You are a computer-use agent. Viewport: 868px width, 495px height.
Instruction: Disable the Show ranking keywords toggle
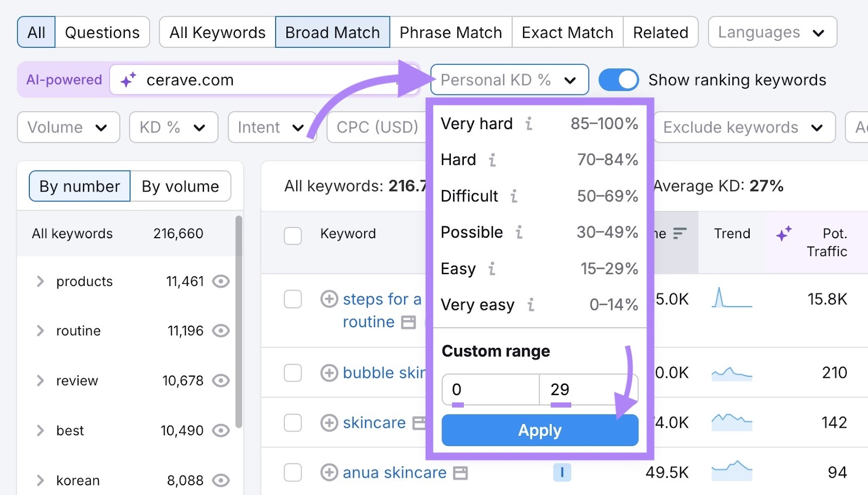coord(618,80)
